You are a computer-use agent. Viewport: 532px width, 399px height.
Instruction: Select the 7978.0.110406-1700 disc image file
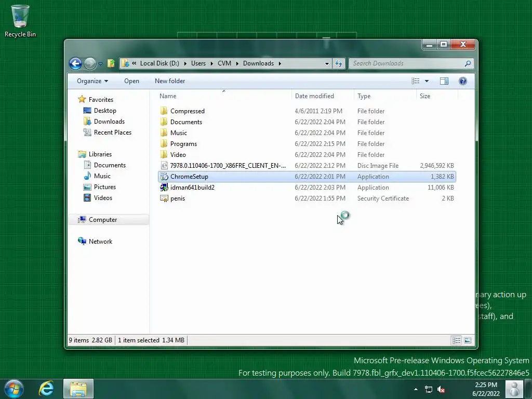pos(307,166)
